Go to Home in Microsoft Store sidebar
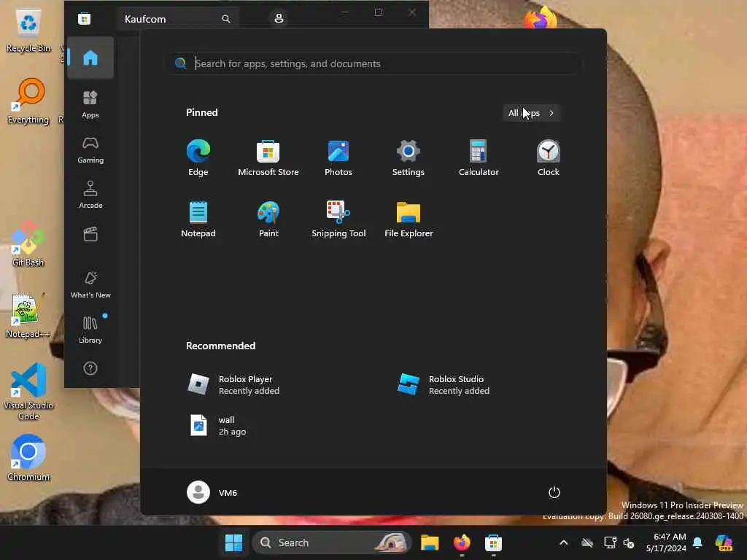Image resolution: width=747 pixels, height=560 pixels. click(90, 58)
